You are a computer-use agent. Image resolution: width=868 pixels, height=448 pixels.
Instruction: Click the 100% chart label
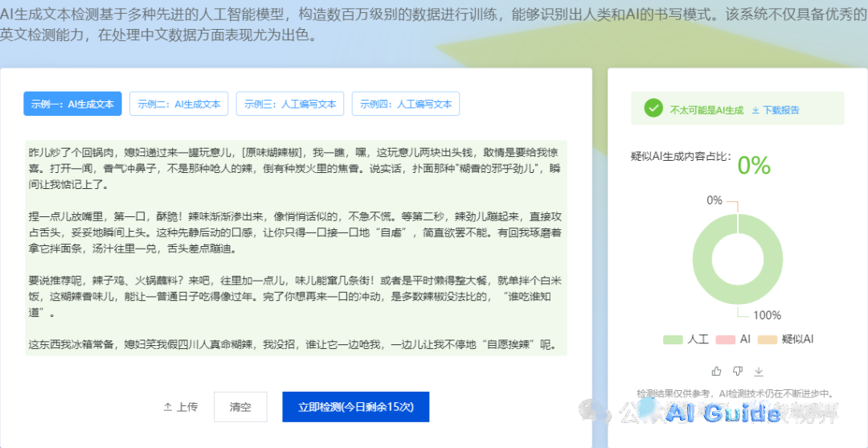pos(767,315)
